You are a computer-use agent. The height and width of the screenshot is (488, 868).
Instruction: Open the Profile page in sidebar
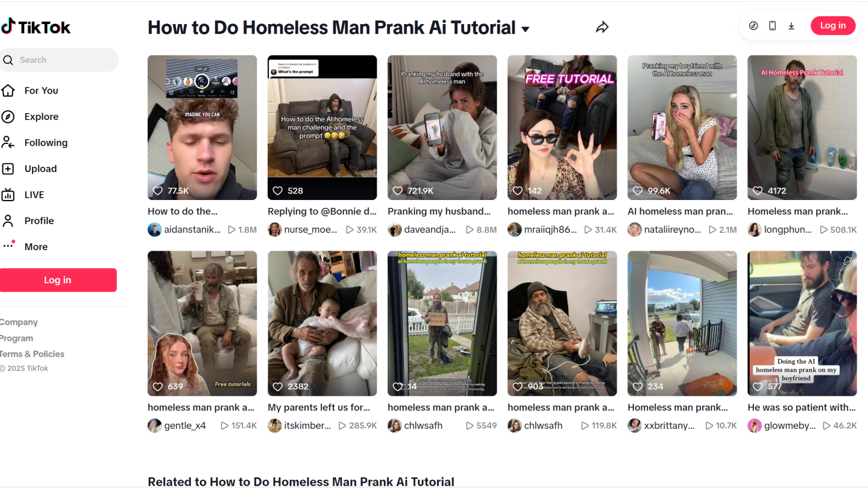39,221
